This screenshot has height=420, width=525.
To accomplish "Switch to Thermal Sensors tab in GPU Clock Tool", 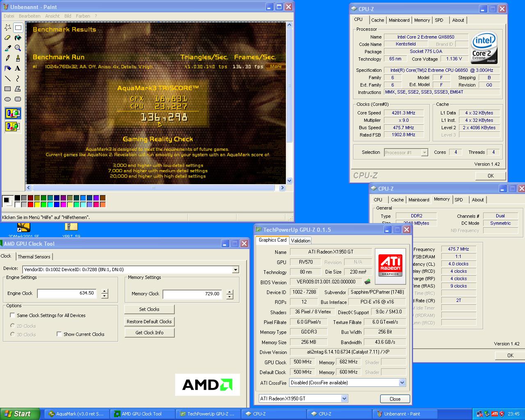I will [34, 257].
